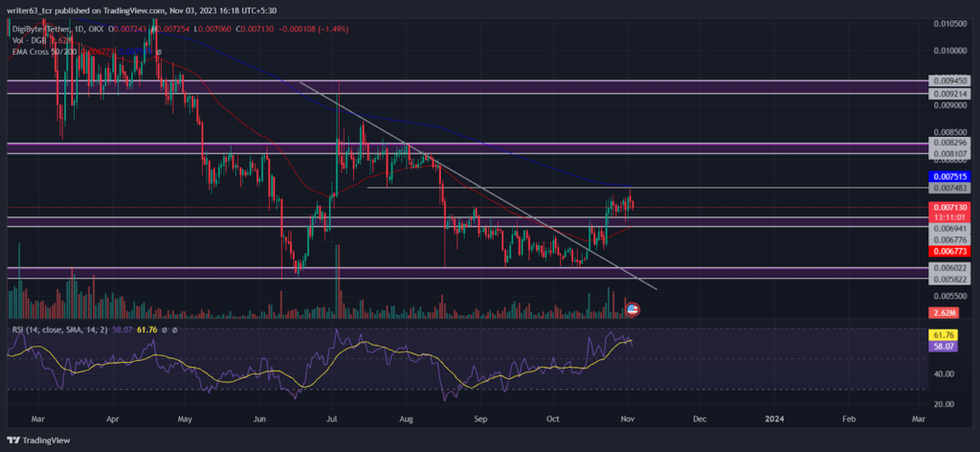Click the high value H0.007254
This screenshot has height=452, width=980.
coord(172,30)
